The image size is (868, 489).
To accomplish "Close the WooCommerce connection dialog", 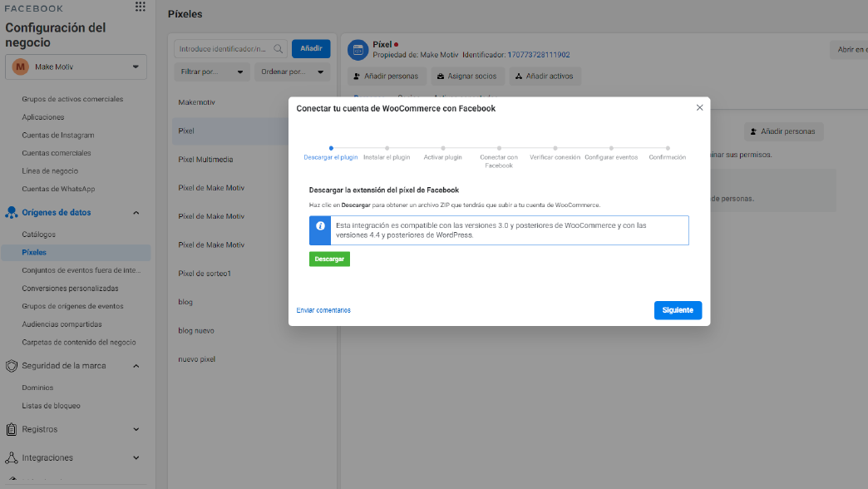I will tap(699, 107).
